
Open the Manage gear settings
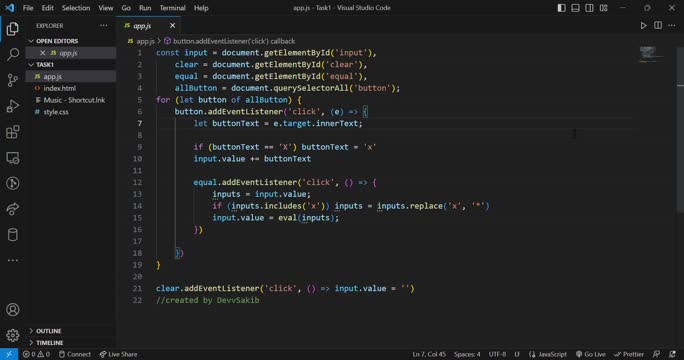pyautogui.click(x=13, y=335)
